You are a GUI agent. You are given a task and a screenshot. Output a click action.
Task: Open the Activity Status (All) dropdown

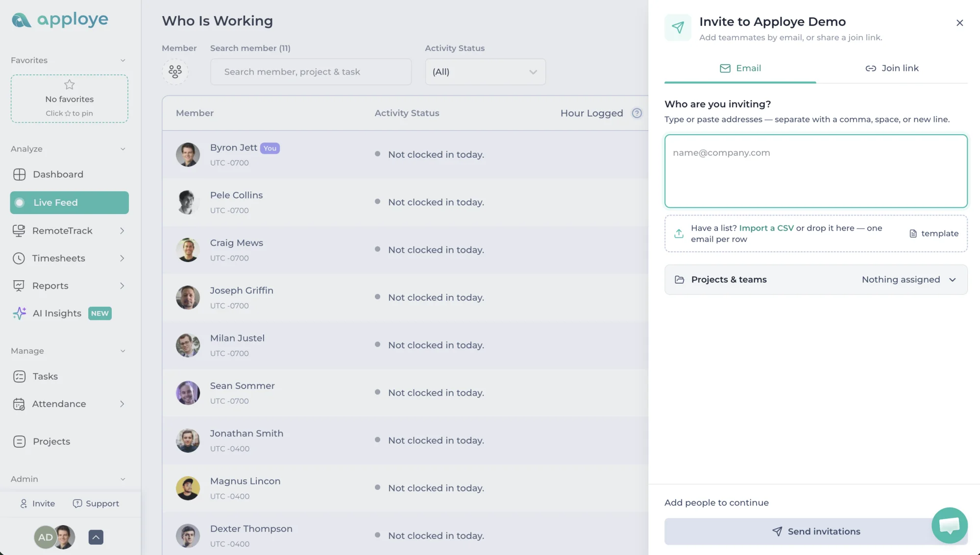tap(485, 72)
